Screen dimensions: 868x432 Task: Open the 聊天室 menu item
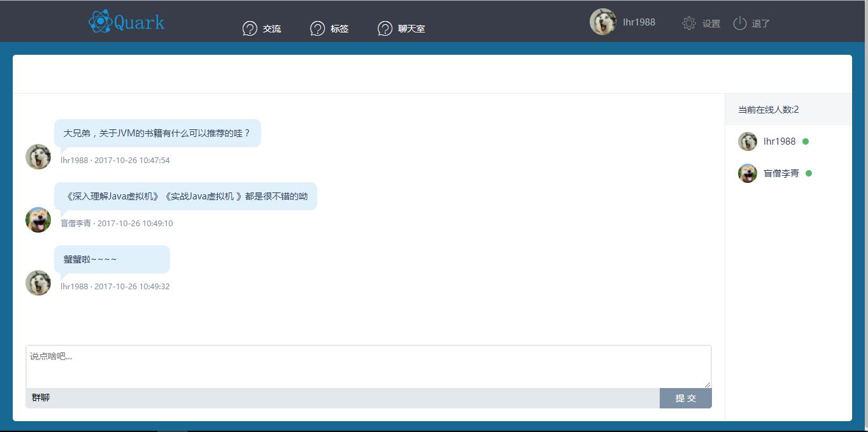[x=411, y=29]
